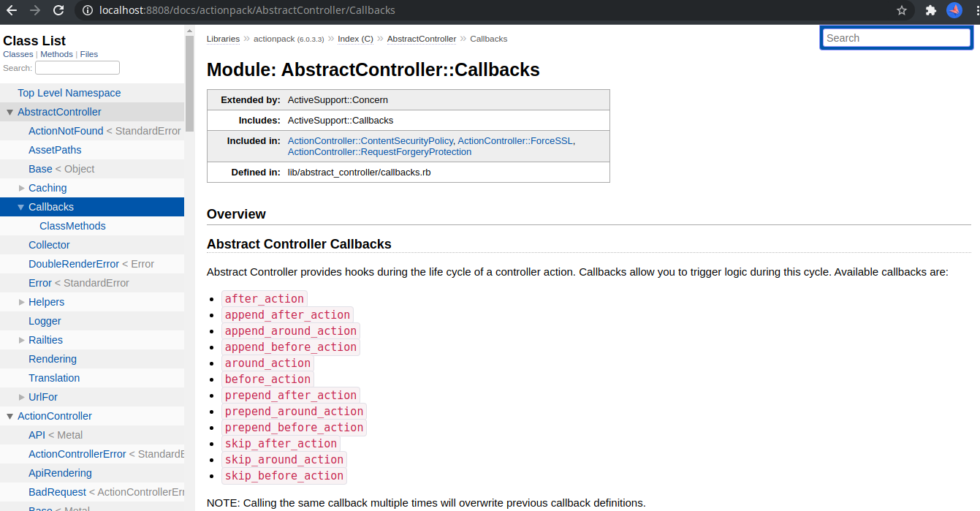
Task: Open the ActionController::ForceSSL link
Action: click(x=515, y=140)
